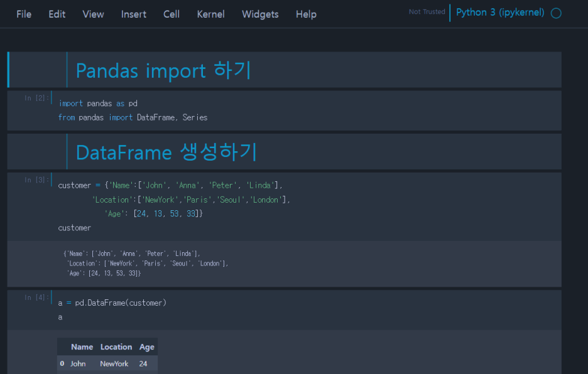This screenshot has width=588, height=374.
Task: Click row index 0 in the dataframe
Action: tap(62, 363)
